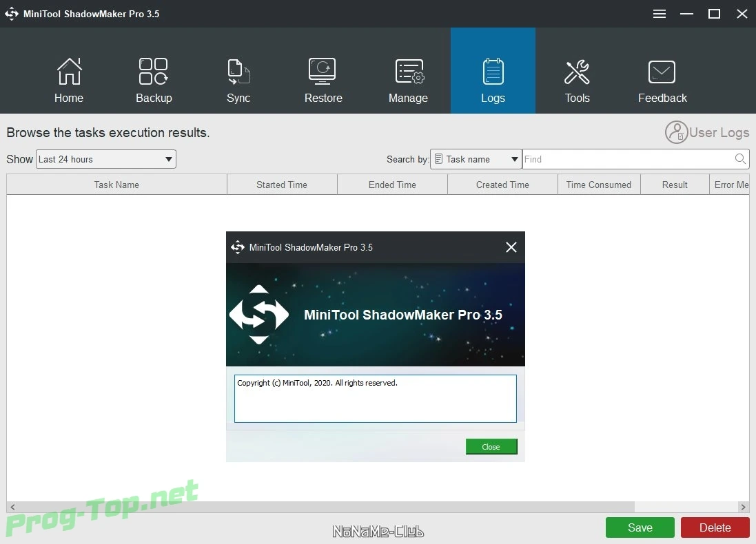Select the Logs clipboard icon
The height and width of the screenshot is (544, 756).
(493, 72)
